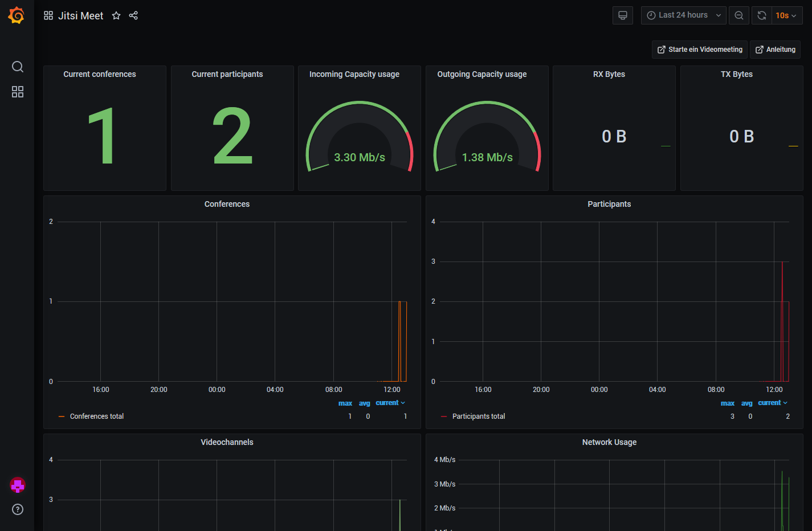
Task: Sort Participants legend by max
Action: [x=728, y=403]
